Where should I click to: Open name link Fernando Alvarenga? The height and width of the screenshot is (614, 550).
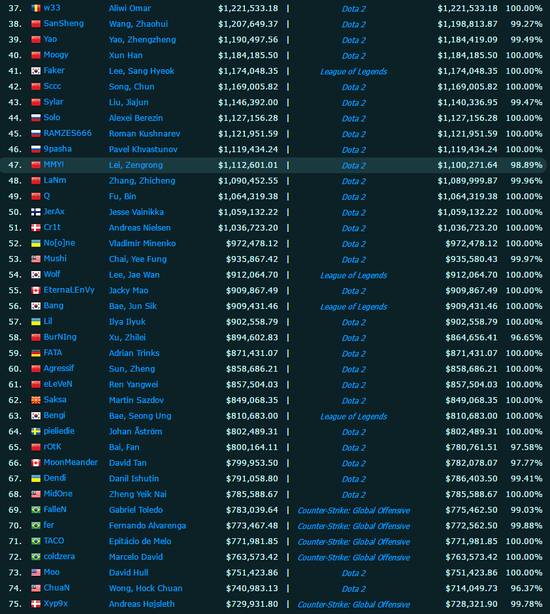pos(147,525)
